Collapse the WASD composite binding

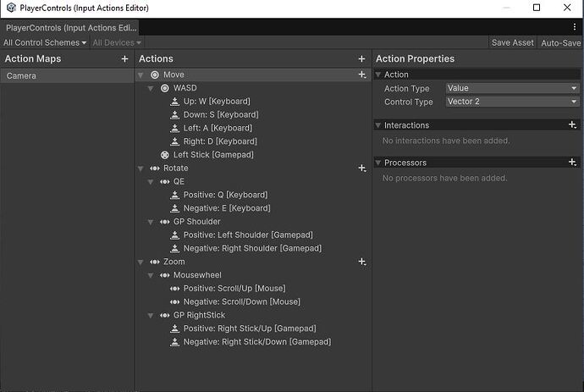pyautogui.click(x=151, y=88)
